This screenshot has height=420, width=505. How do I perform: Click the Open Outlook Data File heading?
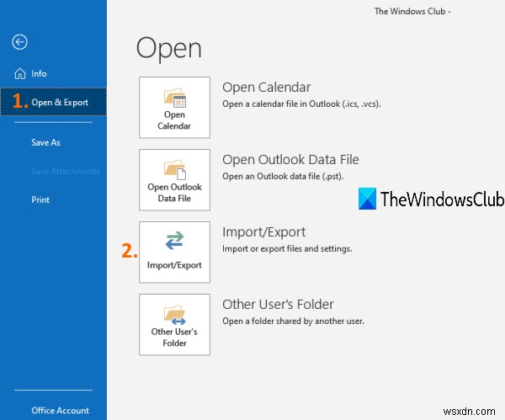point(290,160)
